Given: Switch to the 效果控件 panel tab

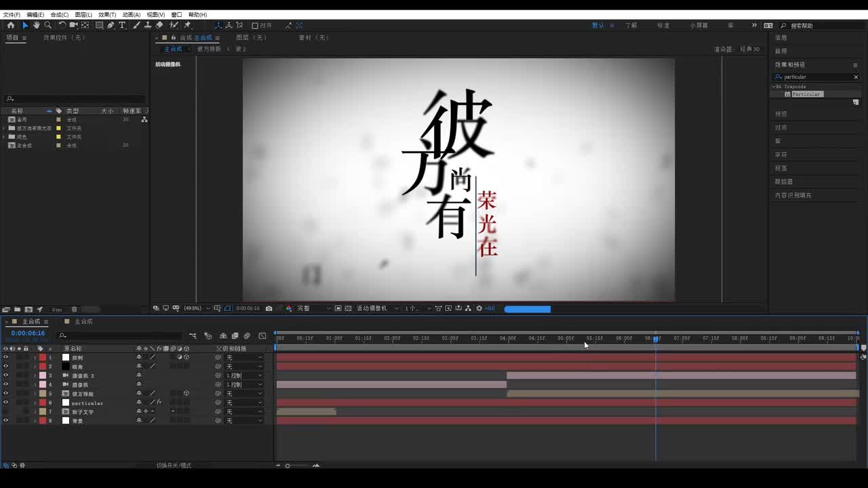Looking at the screenshot, I should [64, 38].
